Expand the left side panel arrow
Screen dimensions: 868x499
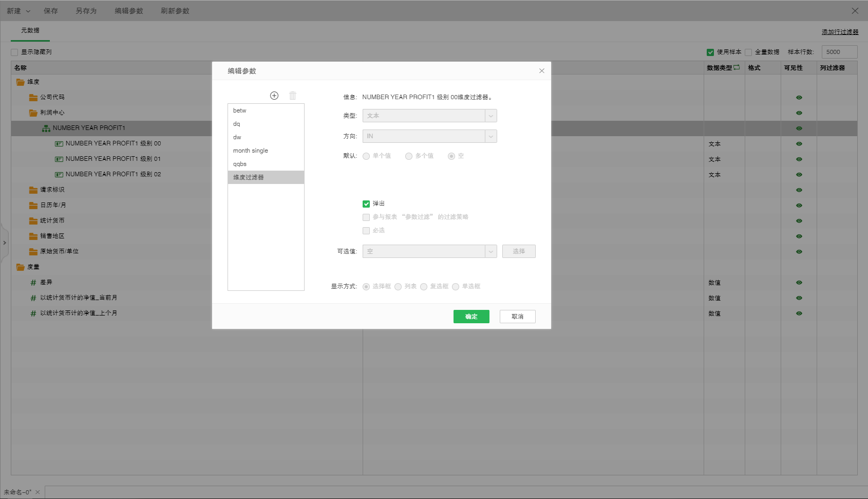[x=5, y=243]
